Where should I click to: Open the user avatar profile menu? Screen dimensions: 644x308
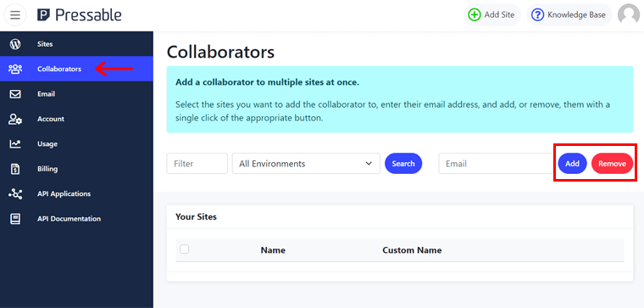pos(629,15)
